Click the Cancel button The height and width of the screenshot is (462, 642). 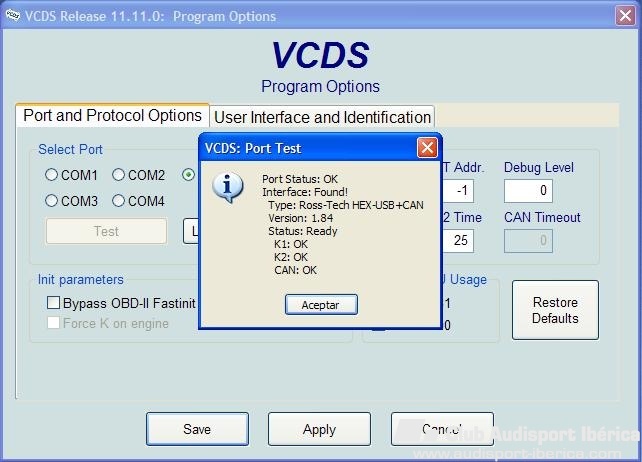[x=442, y=429]
